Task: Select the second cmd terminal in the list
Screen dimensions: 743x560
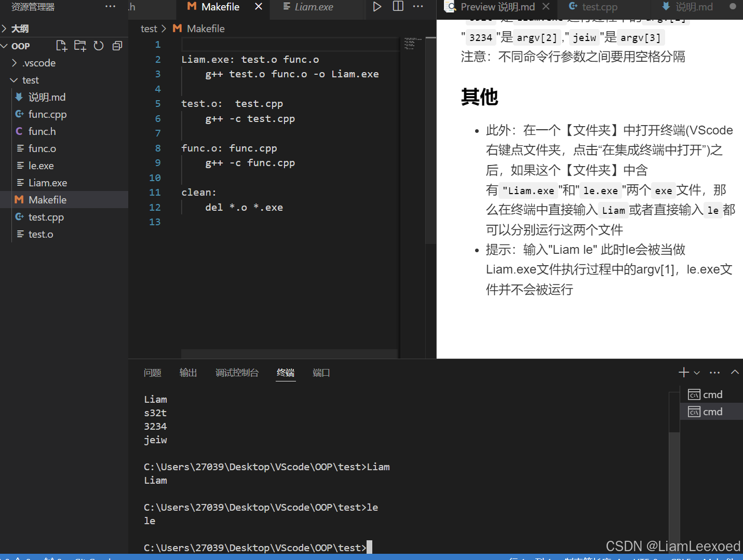Action: [x=711, y=411]
